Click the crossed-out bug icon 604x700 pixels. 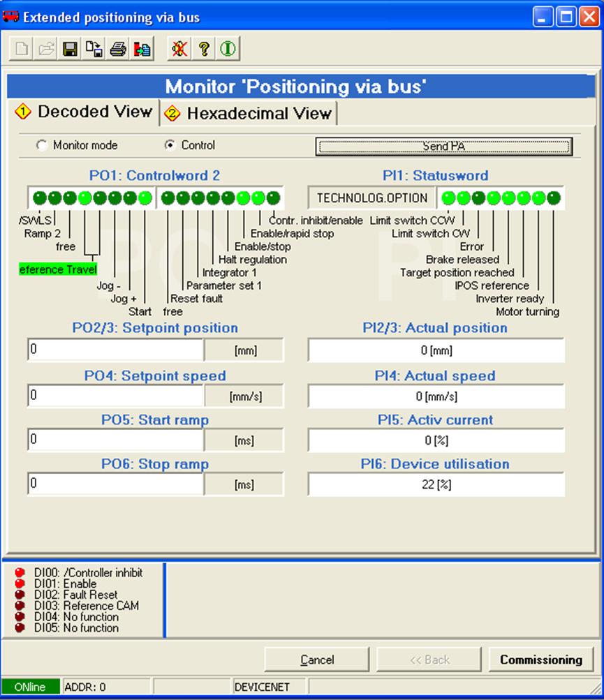click(x=180, y=49)
